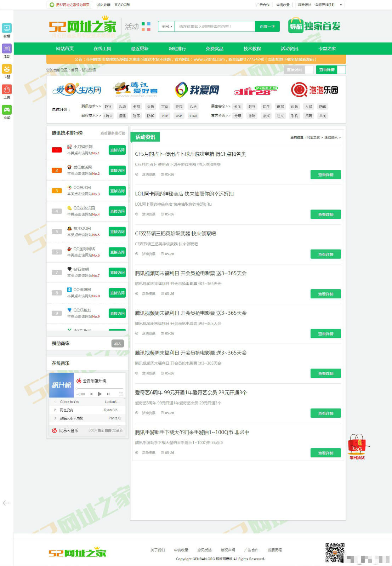Click 直接访问 for 小刀娱乐网

pos(117,150)
